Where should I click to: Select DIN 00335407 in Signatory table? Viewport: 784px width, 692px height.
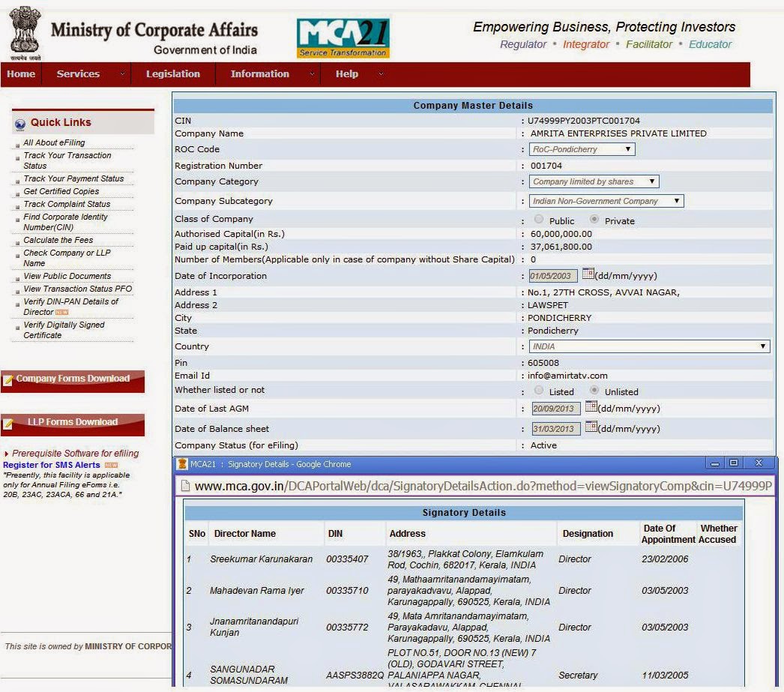pos(347,559)
